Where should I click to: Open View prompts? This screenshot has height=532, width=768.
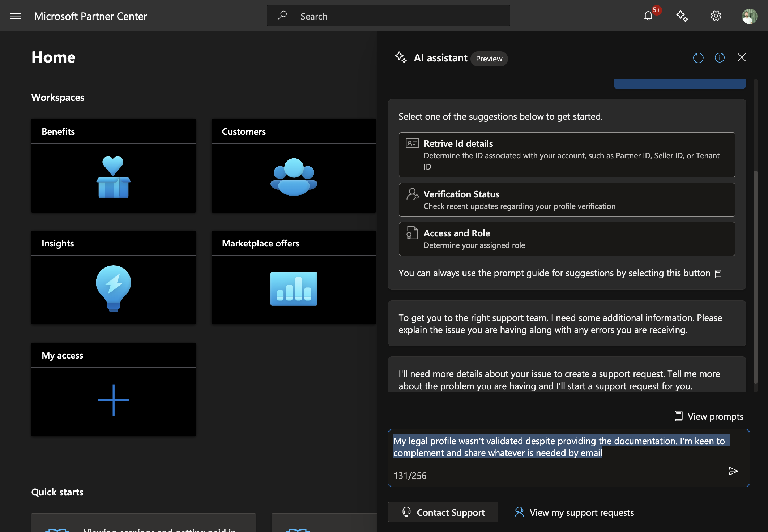709,416
